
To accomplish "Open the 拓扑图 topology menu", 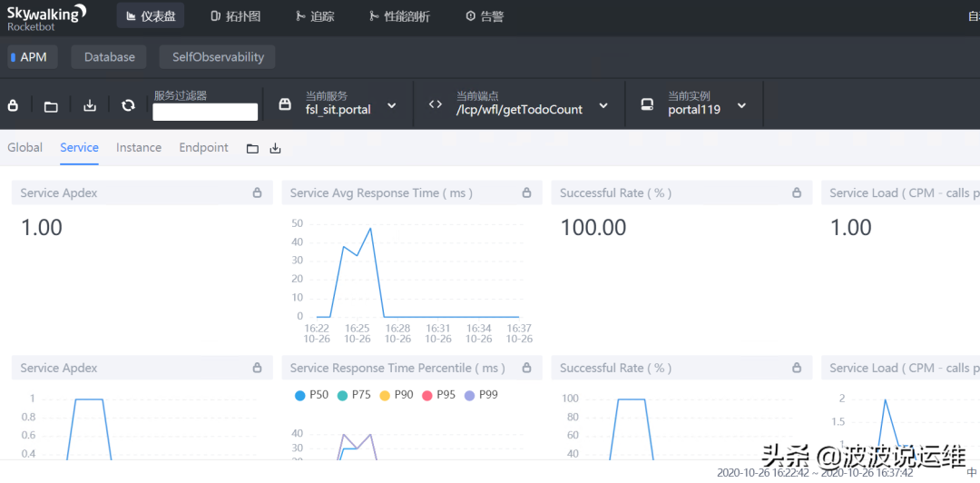I will click(x=235, y=16).
